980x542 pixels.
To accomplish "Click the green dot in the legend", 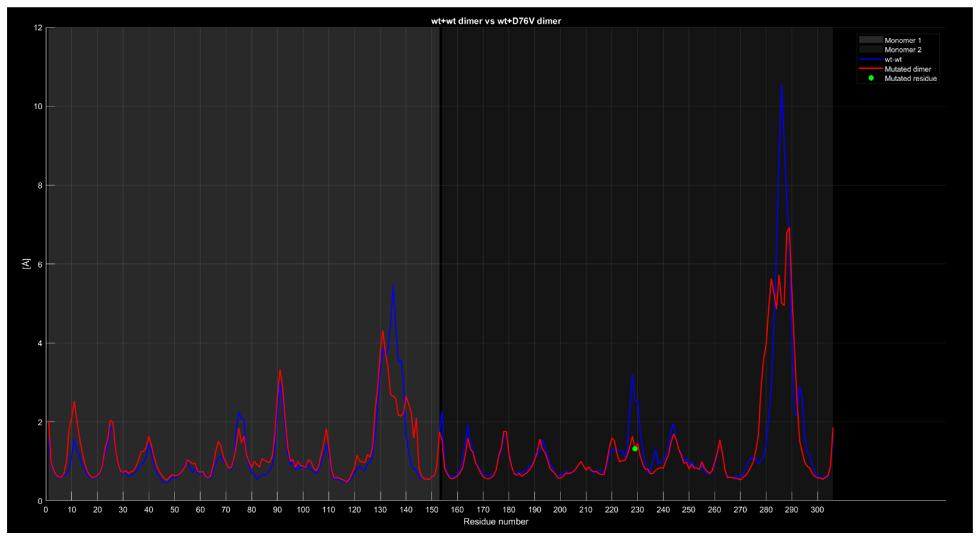I will (871, 79).
